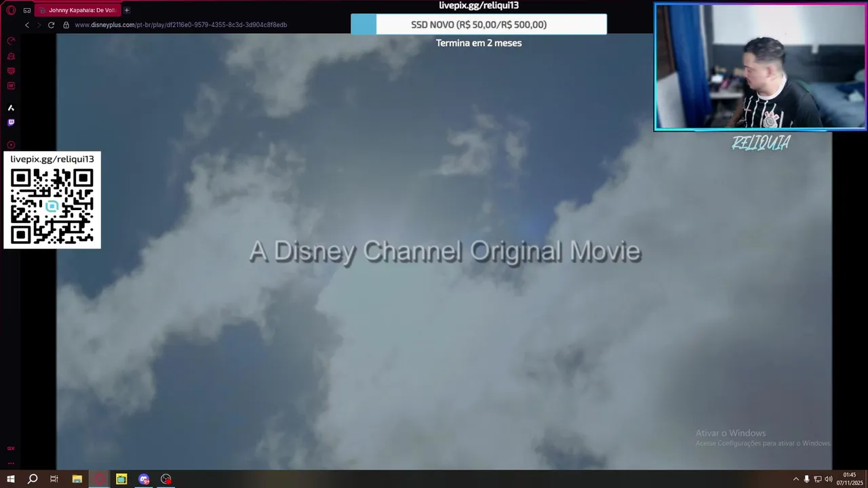The width and height of the screenshot is (868, 488).
Task: Open the taskbar clock and date
Action: pyautogui.click(x=850, y=479)
